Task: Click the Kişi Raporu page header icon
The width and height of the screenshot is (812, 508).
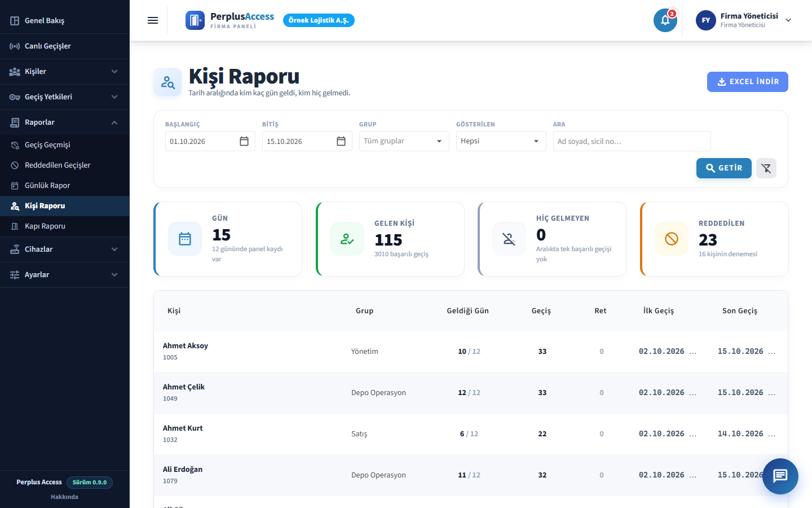Action: tap(167, 82)
